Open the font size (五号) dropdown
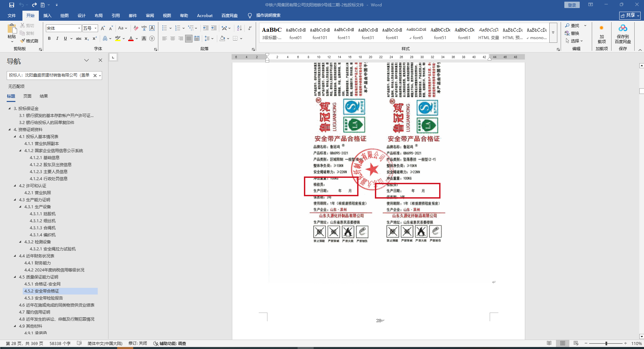Image resolution: width=644 pixels, height=349 pixels. click(x=96, y=28)
